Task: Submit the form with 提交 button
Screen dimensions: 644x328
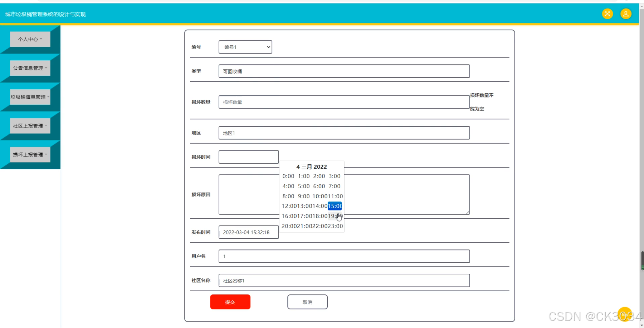Action: pyautogui.click(x=230, y=302)
